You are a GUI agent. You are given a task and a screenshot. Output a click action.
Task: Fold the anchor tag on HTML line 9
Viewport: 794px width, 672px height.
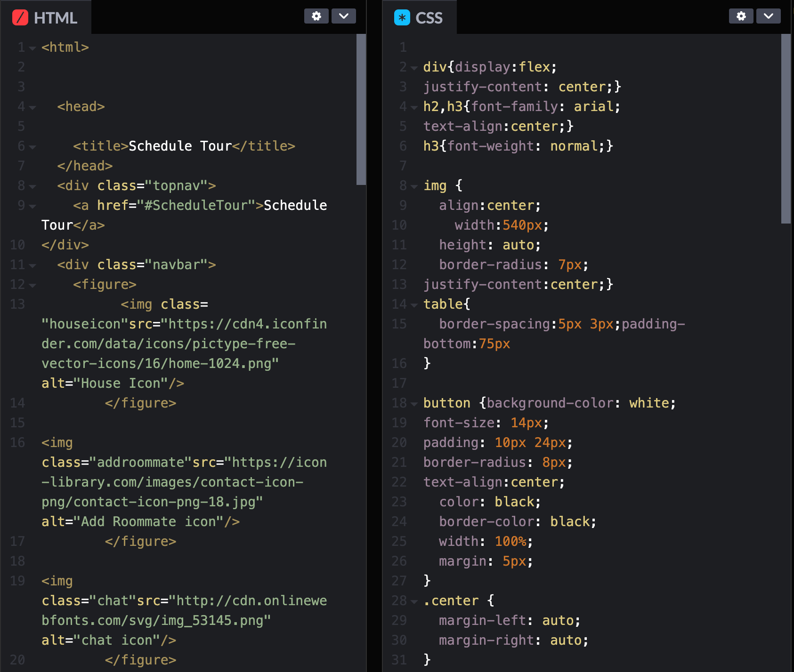pyautogui.click(x=32, y=206)
